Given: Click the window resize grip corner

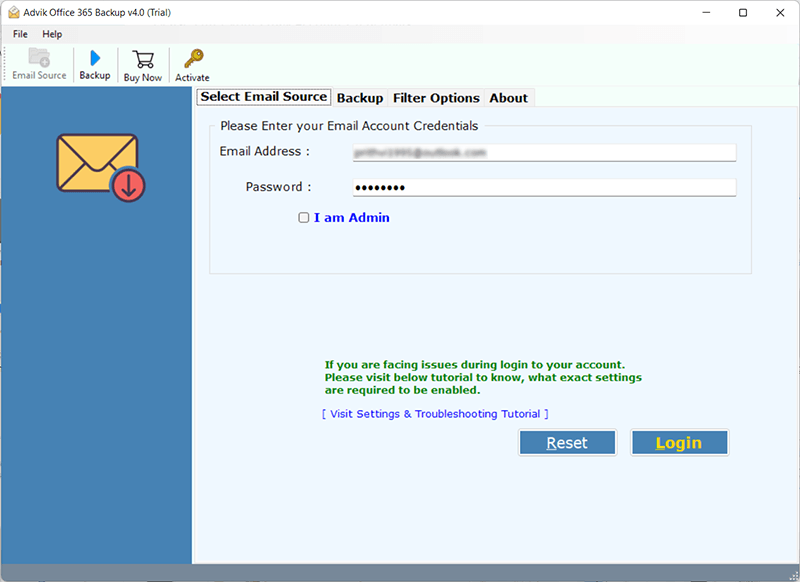Looking at the screenshot, I should 793,576.
